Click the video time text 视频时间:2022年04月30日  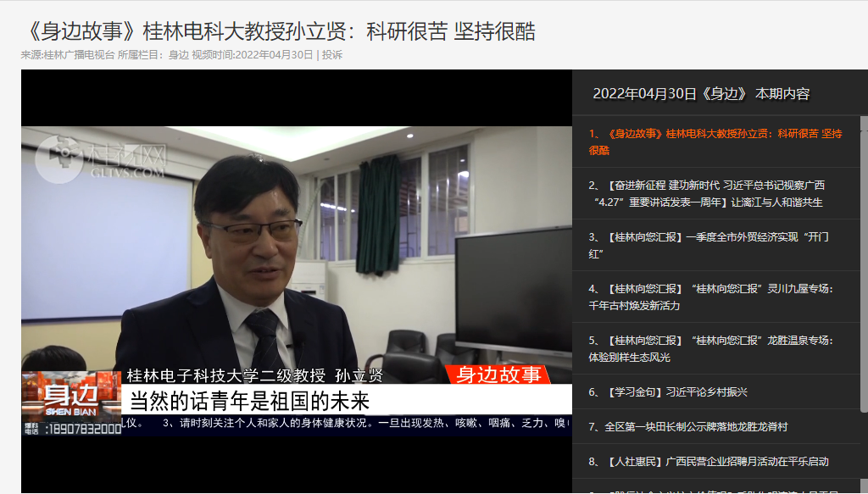coord(253,55)
